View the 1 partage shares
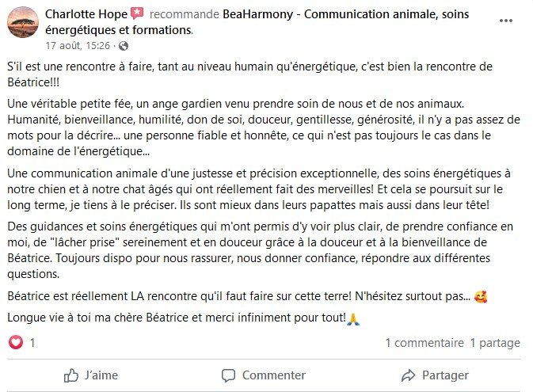533x392 pixels. point(495,343)
